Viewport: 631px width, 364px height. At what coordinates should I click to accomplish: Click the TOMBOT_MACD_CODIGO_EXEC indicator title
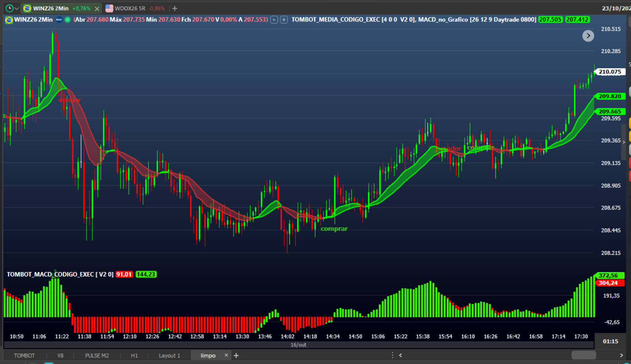(x=60, y=274)
